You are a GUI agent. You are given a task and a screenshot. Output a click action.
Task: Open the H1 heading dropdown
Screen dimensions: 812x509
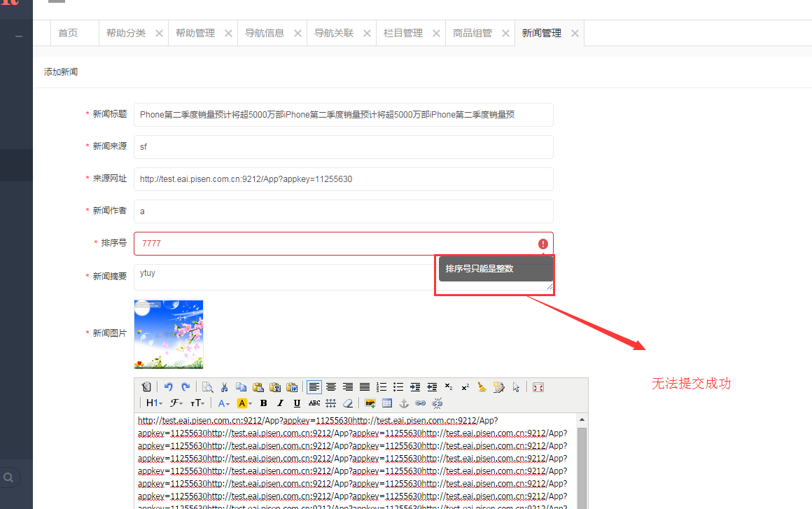pos(154,403)
